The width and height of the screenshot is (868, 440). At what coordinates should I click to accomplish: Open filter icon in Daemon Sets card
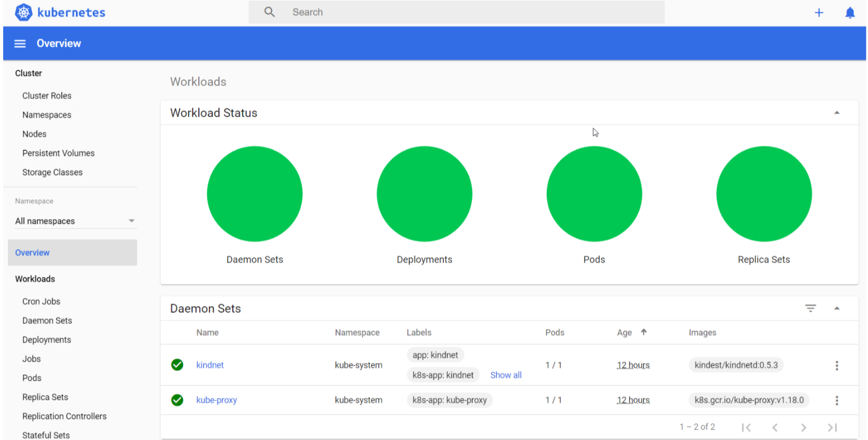pyautogui.click(x=810, y=308)
